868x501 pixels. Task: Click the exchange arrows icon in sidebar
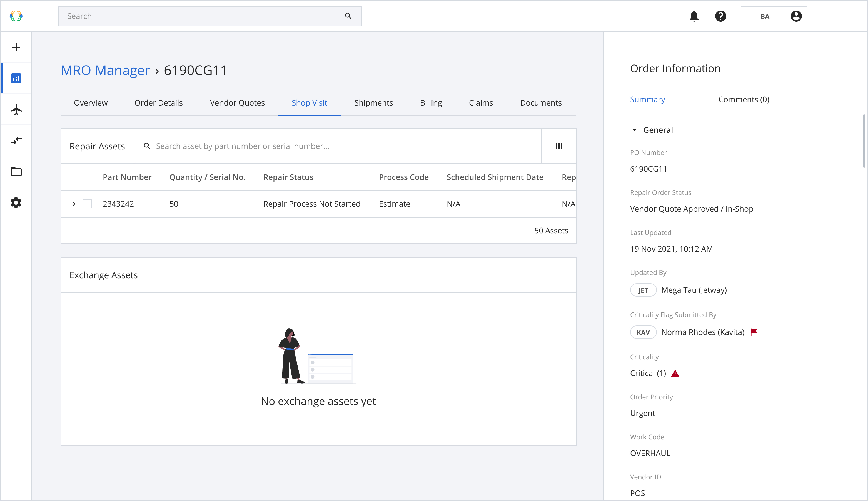(x=16, y=141)
